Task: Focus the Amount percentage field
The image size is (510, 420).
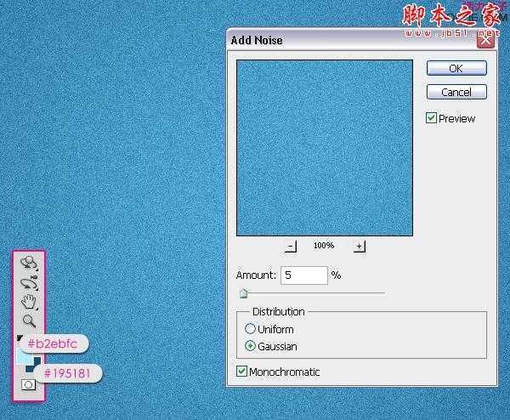Action: click(x=303, y=275)
